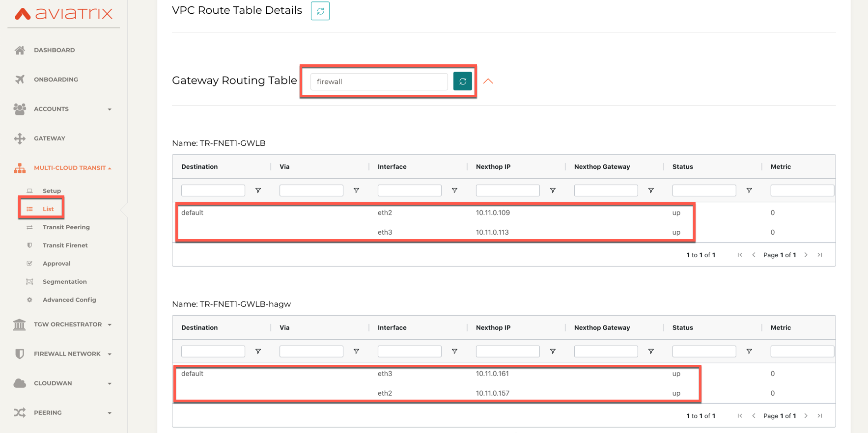Viewport: 868px width, 433px height.
Task: Open the Onboarding airplane icon
Action: click(x=20, y=80)
